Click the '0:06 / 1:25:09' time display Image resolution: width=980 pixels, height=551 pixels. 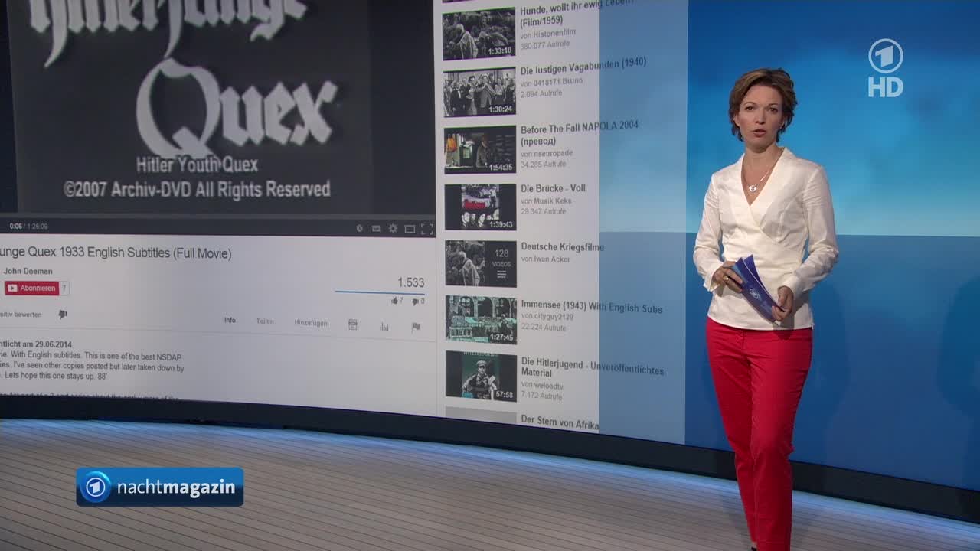coord(28,227)
